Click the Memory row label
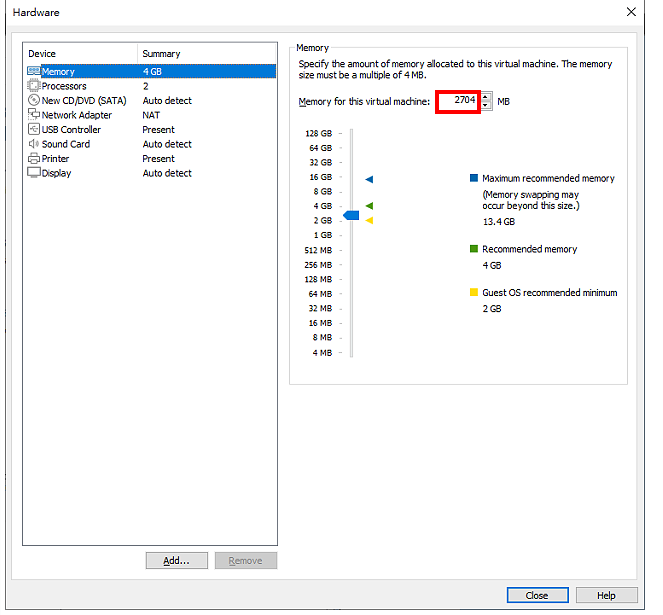The width and height of the screenshot is (663, 615). pos(58,71)
